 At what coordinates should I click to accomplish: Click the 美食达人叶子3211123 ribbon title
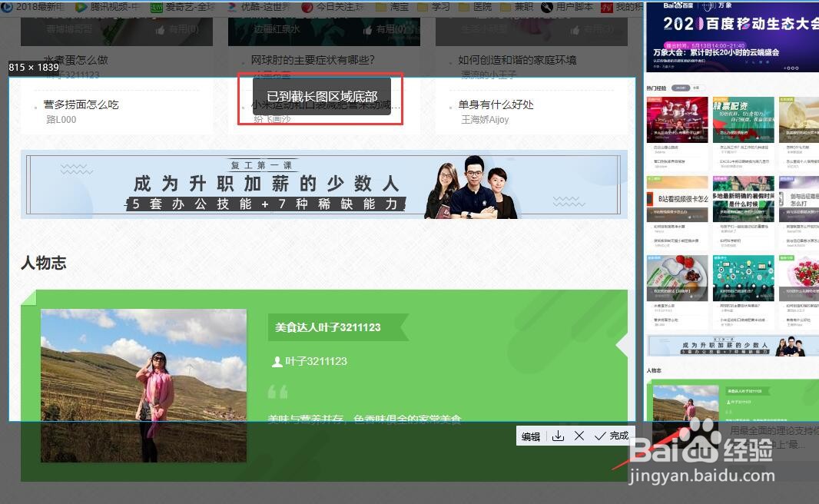point(337,327)
